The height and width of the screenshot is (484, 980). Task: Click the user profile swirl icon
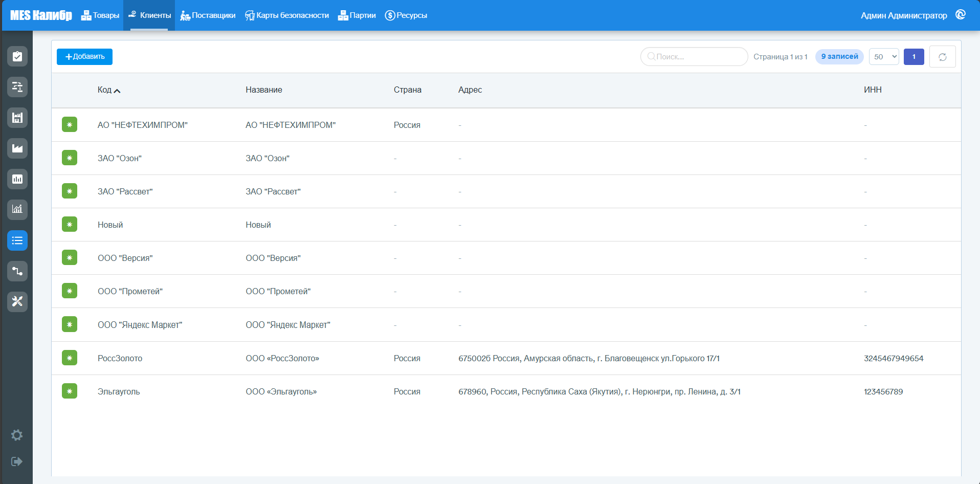click(x=961, y=15)
